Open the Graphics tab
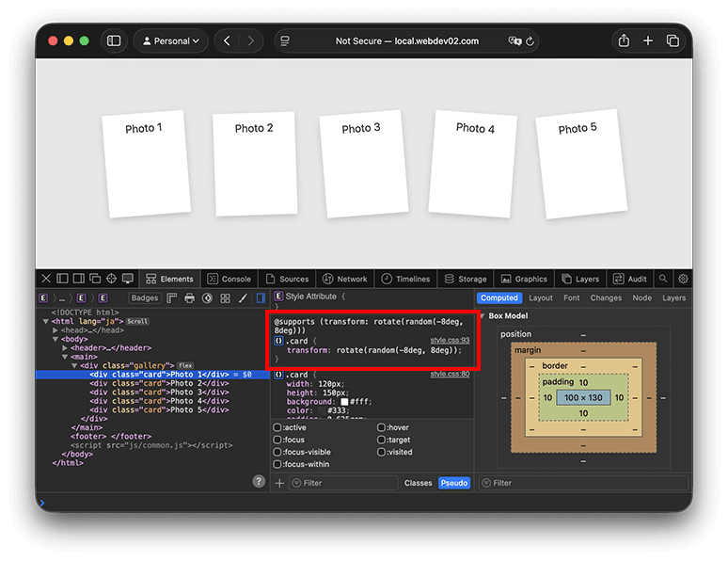728x561 pixels. pos(524,279)
